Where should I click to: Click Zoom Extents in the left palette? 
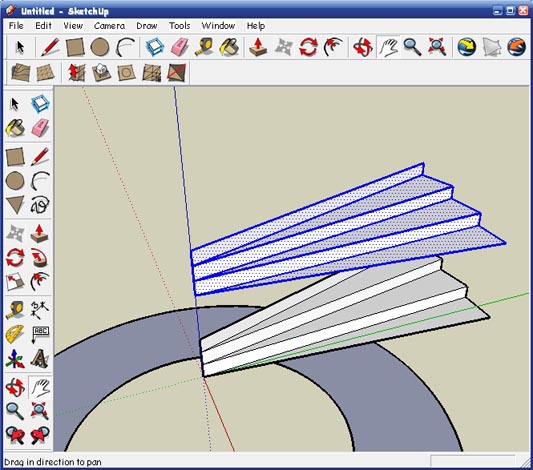(40, 411)
